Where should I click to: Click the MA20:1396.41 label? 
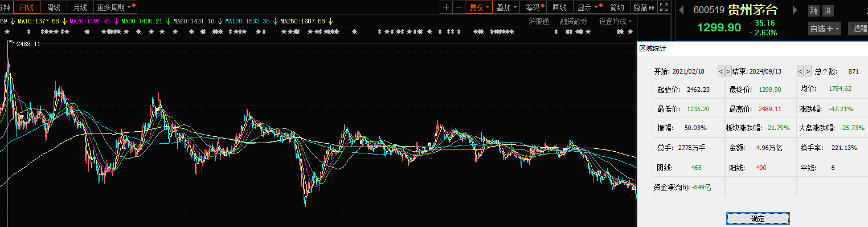pos(90,21)
